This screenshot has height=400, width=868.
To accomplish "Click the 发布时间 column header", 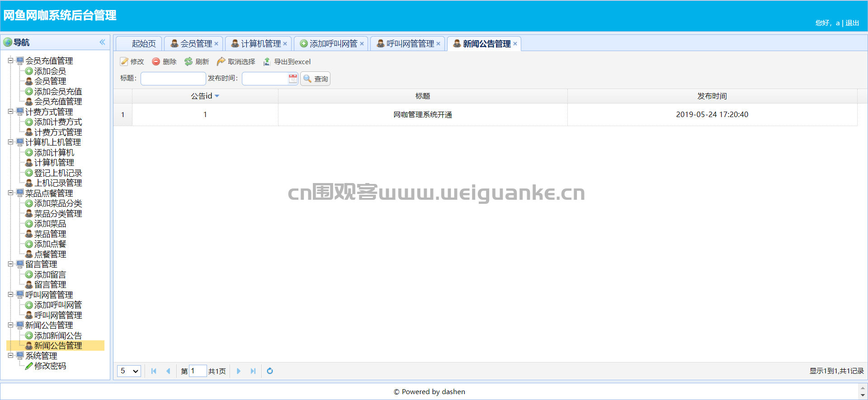I will coord(712,96).
